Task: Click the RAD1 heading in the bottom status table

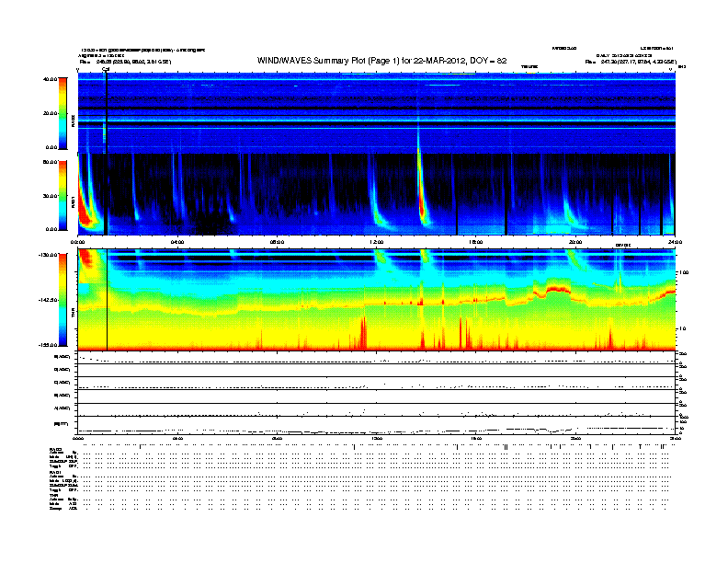Action: coord(55,473)
